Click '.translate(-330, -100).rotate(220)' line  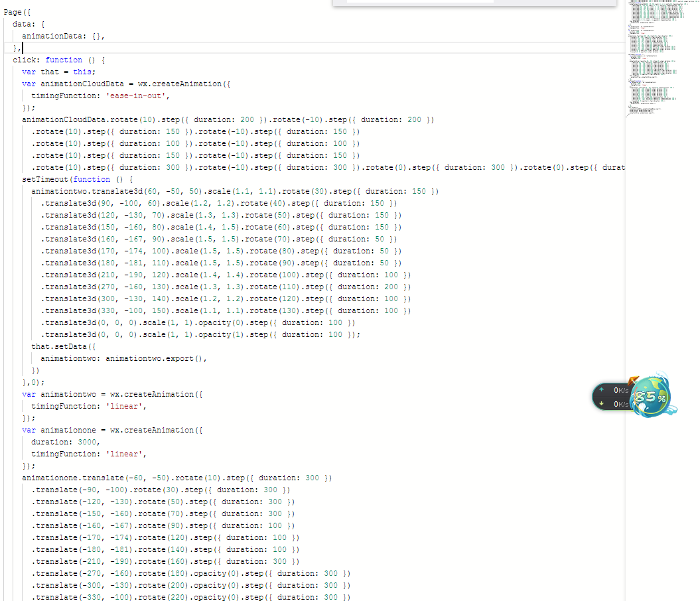click(x=191, y=597)
